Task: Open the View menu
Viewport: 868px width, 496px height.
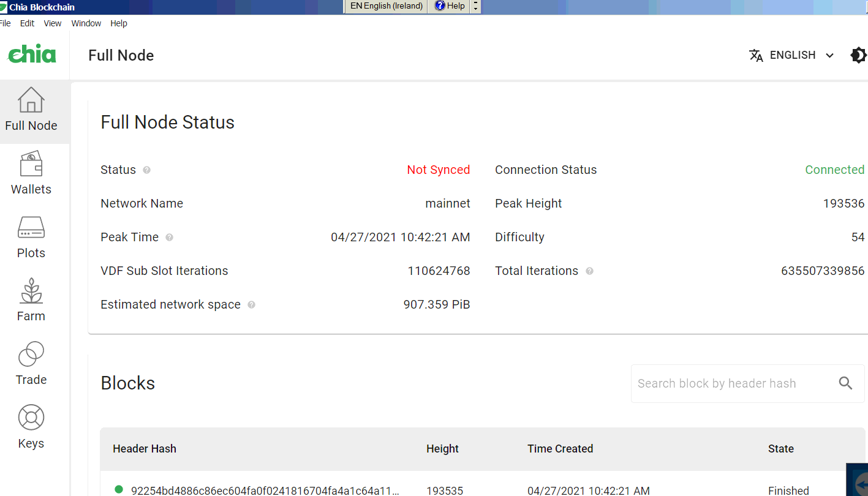Action: point(53,23)
